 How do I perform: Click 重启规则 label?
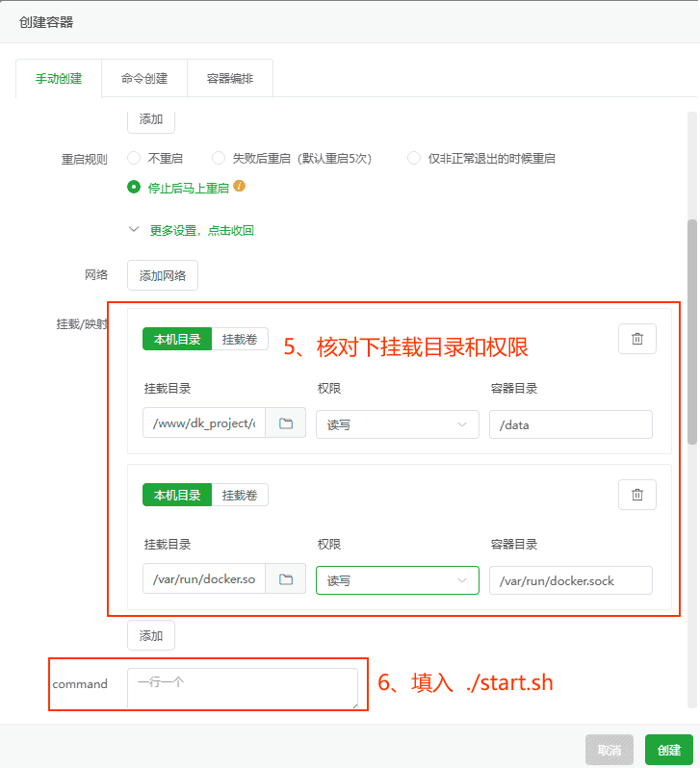[84, 159]
